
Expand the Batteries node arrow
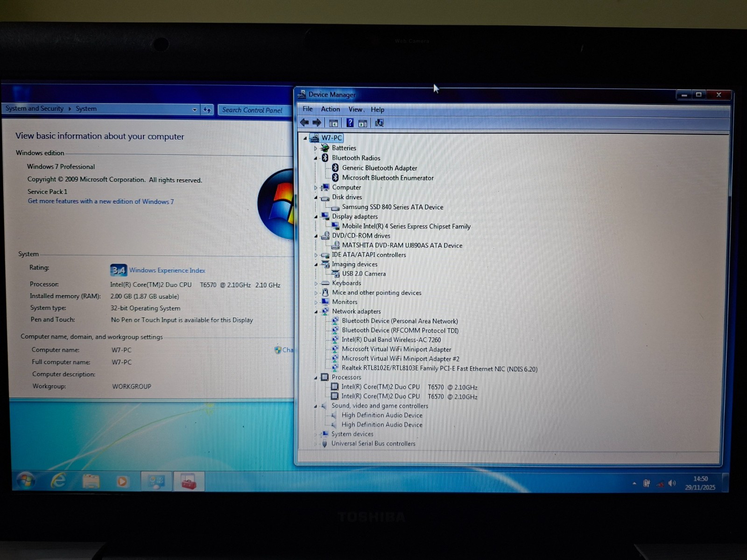pos(316,148)
